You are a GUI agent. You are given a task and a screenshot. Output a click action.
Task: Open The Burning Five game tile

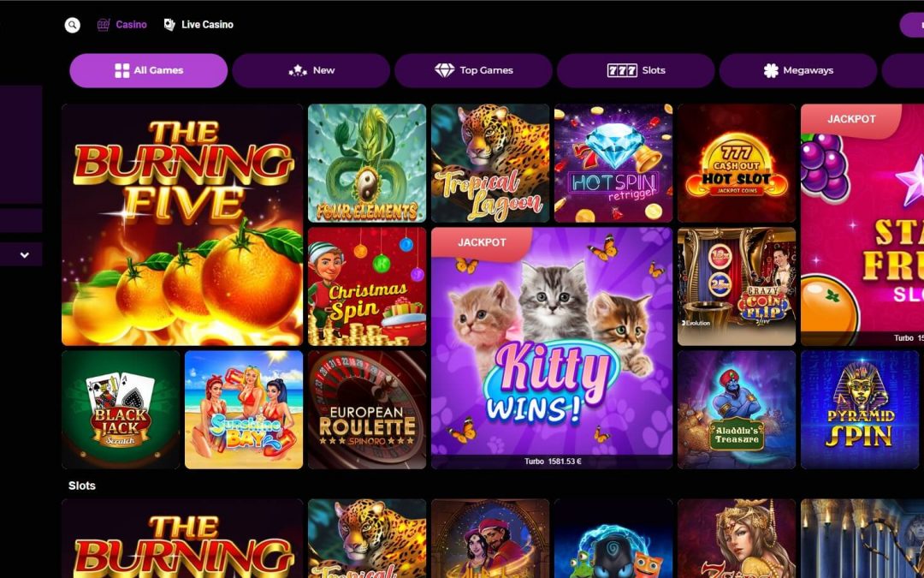click(x=182, y=224)
